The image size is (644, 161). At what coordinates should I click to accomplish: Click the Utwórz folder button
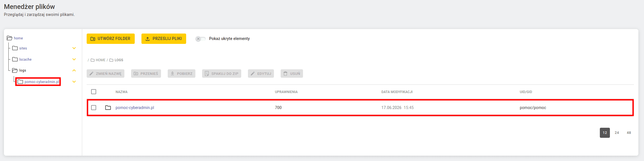[111, 39]
